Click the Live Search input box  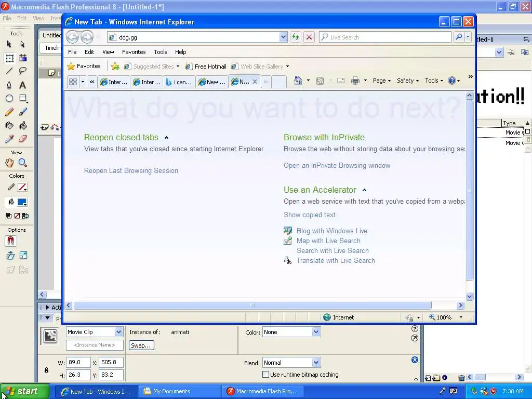pyautogui.click(x=385, y=37)
